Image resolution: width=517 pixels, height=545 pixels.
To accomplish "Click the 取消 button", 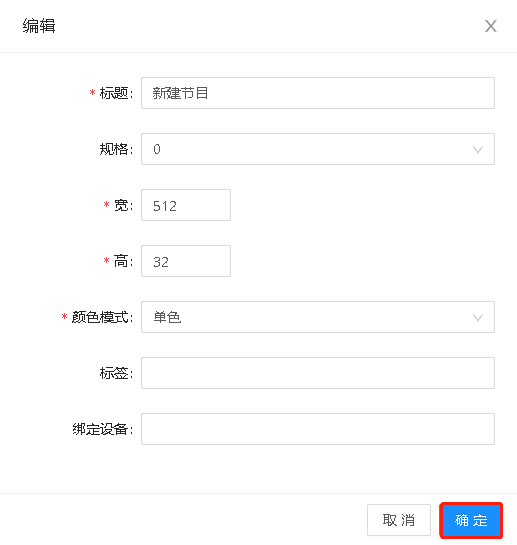I will (399, 520).
